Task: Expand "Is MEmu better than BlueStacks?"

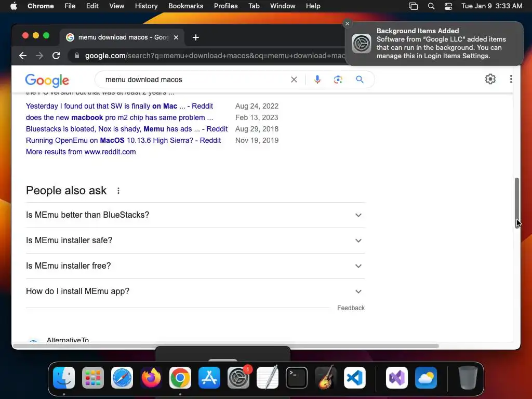Action: tap(195, 215)
